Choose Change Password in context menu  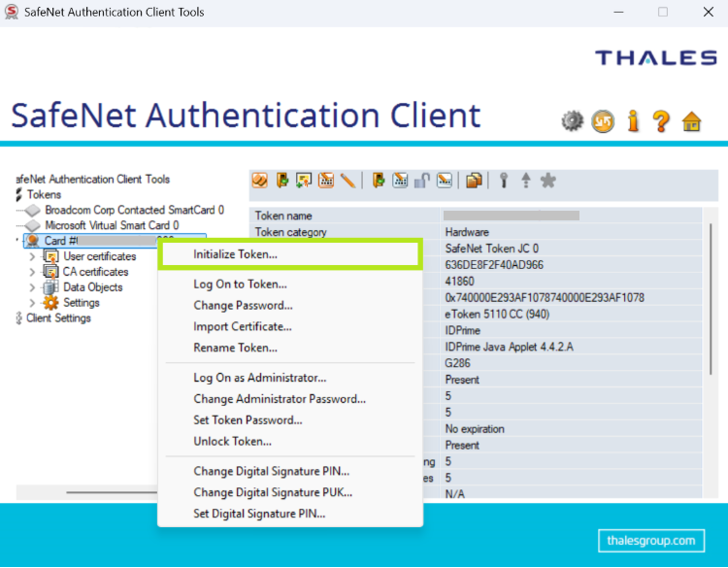point(290,305)
